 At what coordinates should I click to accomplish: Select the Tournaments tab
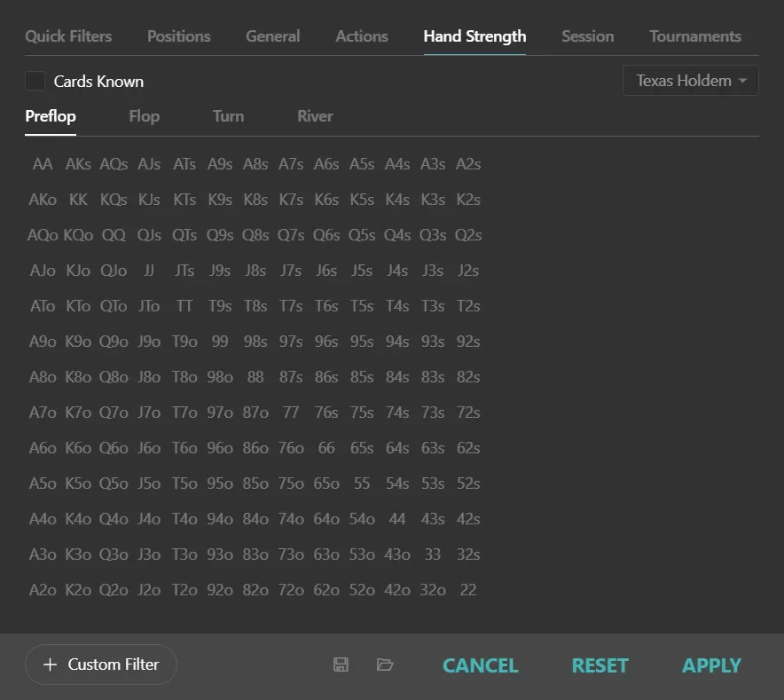click(695, 36)
